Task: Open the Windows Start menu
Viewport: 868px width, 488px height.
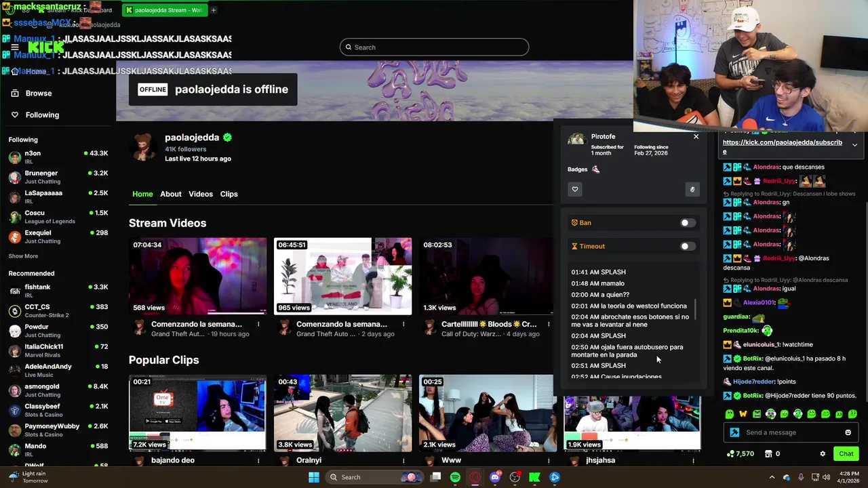Action: 314,477
